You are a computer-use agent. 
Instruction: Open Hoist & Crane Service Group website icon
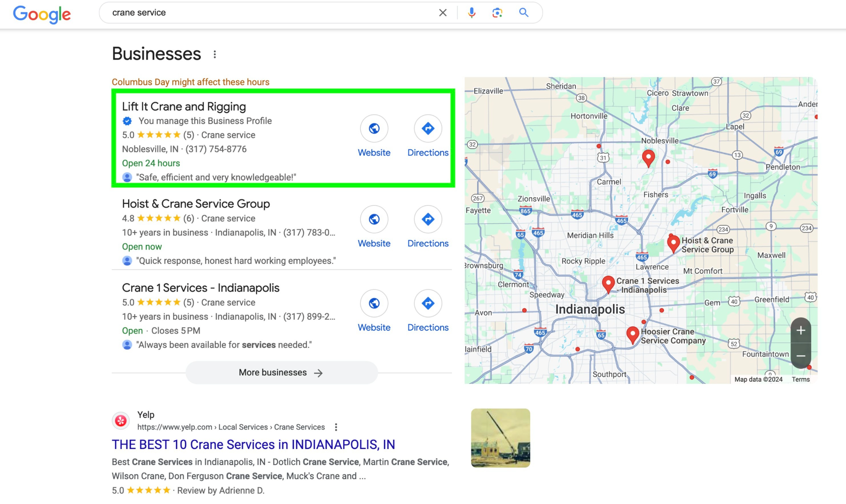point(374,219)
